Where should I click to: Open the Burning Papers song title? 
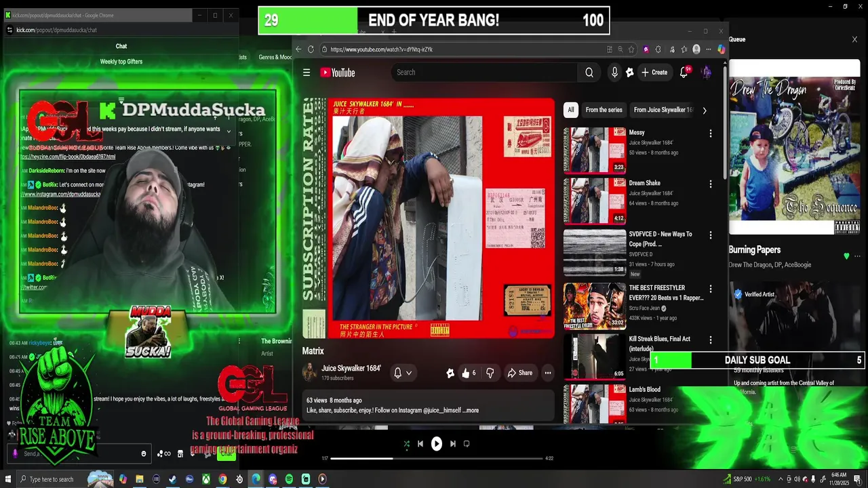click(755, 250)
